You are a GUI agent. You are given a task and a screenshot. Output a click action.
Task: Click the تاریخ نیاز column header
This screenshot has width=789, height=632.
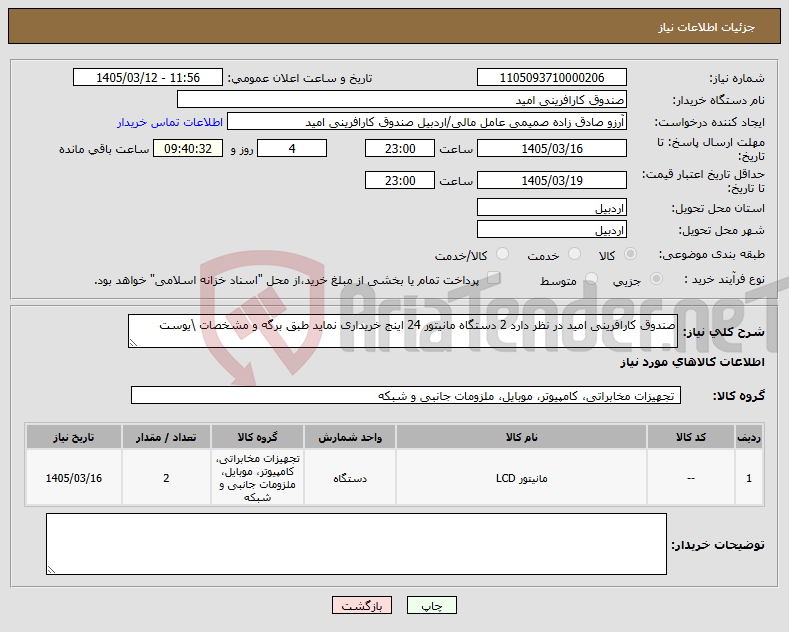click(73, 437)
